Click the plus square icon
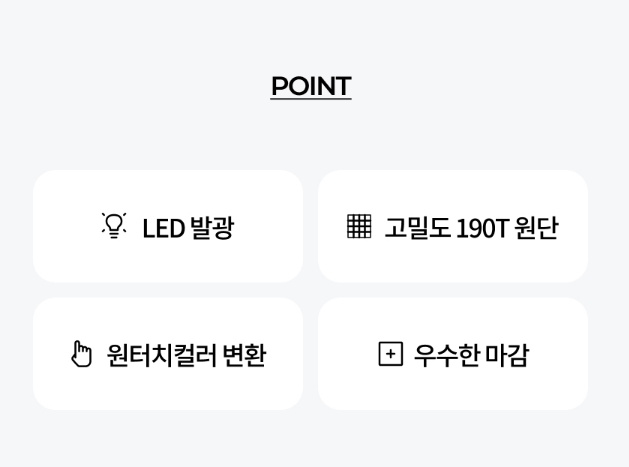The image size is (629, 467). pyautogui.click(x=390, y=354)
